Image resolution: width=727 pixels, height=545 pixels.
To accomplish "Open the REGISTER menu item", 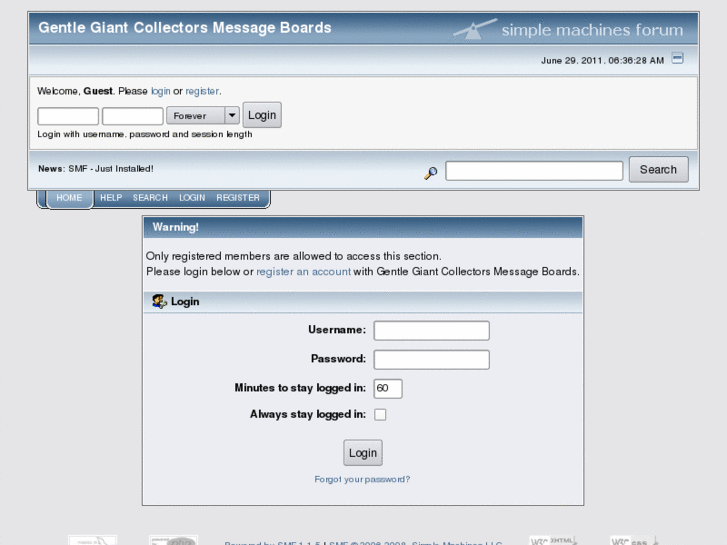I will (238, 198).
